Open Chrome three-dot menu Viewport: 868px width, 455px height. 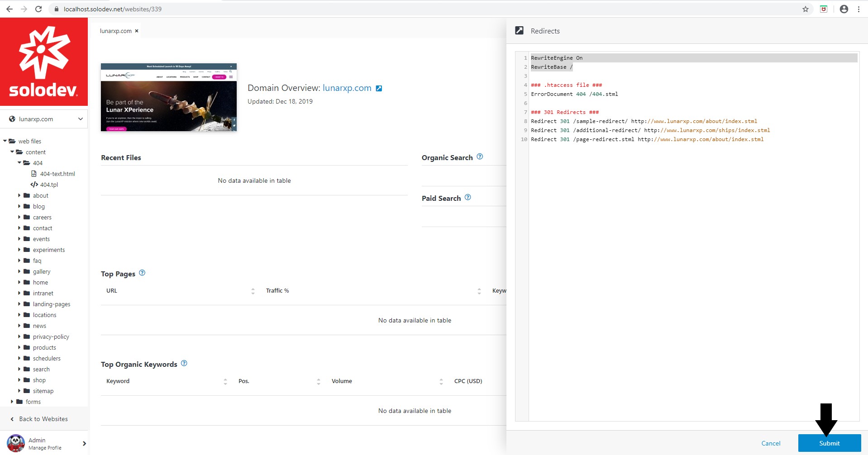coord(858,9)
